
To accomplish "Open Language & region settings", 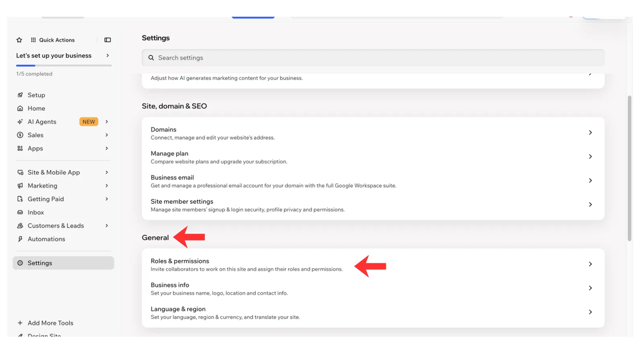I will click(373, 313).
